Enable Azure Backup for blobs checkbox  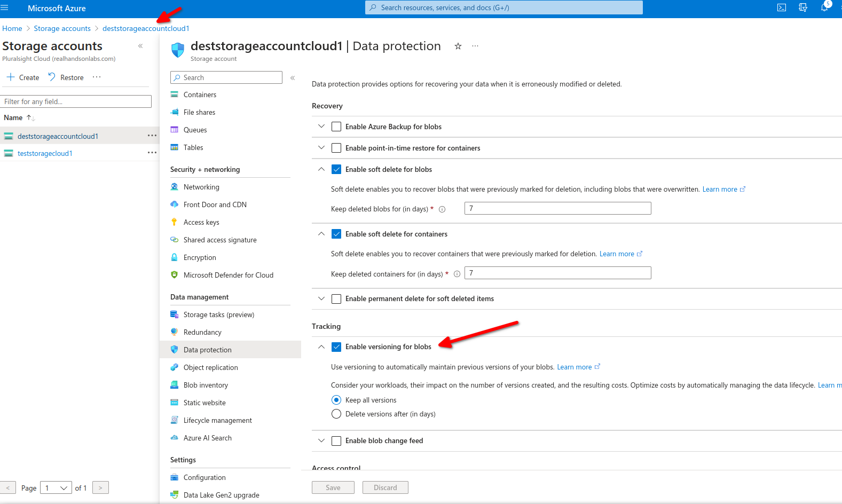[x=336, y=127]
